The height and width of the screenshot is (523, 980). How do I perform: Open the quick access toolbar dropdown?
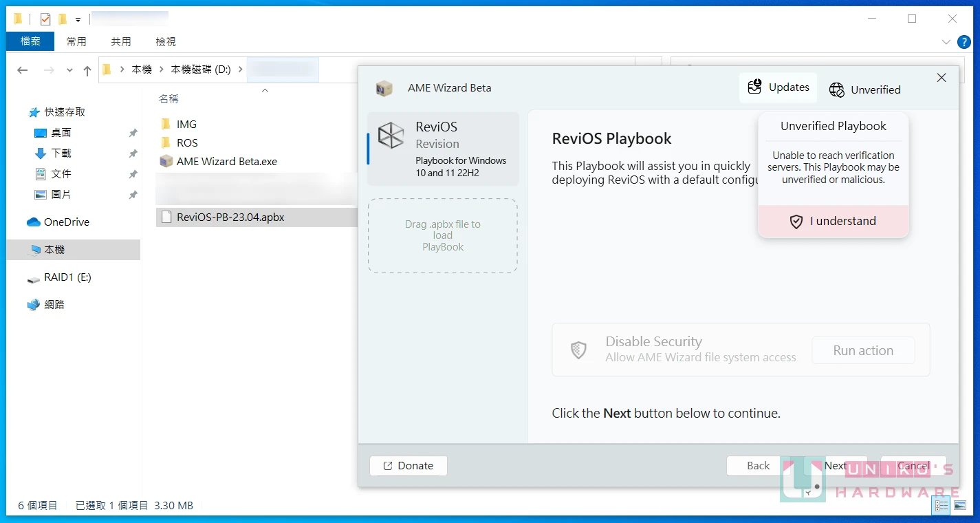click(78, 20)
